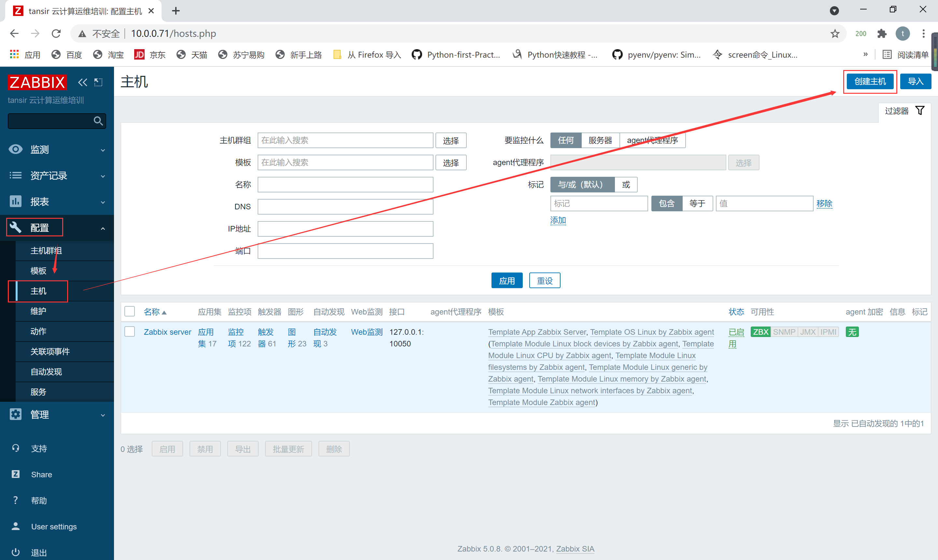This screenshot has width=938, height=560.
Task: Open the 阅读清单 reading list
Action: (x=905, y=55)
